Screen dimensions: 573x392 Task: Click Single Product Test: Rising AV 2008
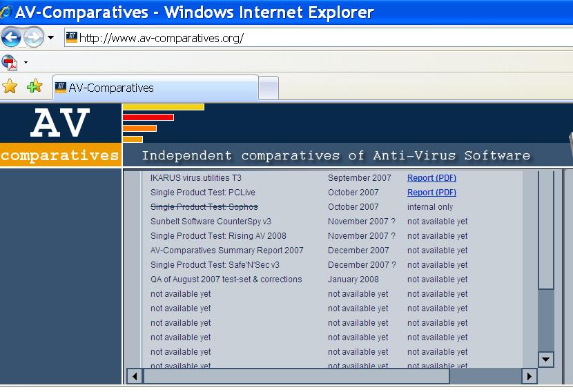[x=219, y=236]
